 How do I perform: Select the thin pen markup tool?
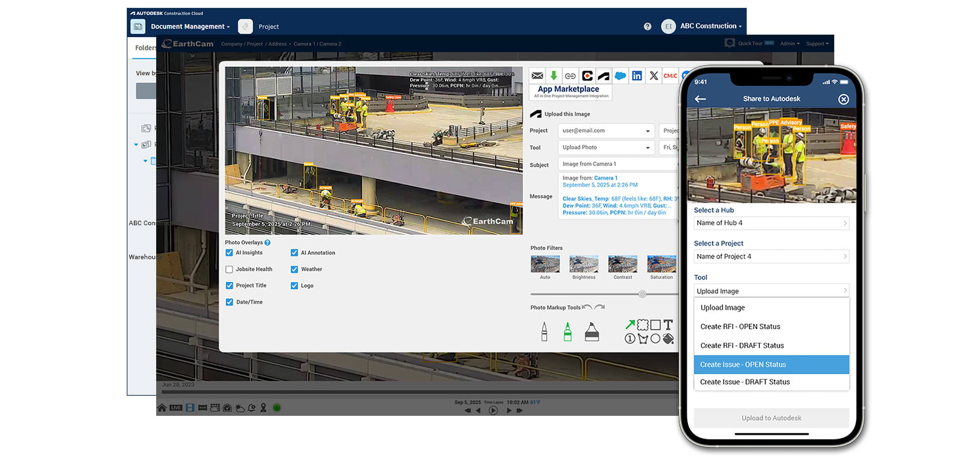tap(544, 332)
